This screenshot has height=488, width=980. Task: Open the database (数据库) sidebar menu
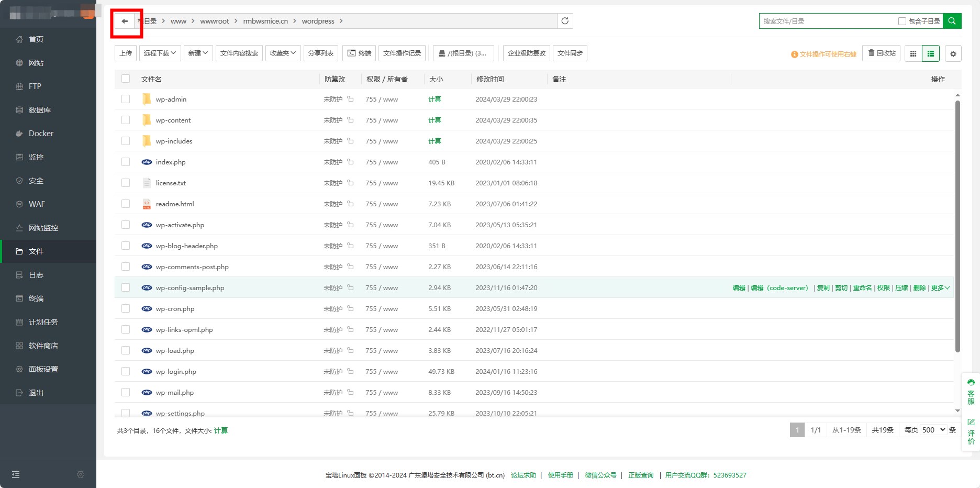point(48,110)
